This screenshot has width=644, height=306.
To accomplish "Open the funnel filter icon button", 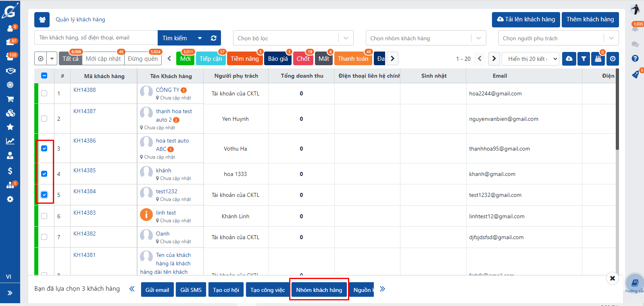I will pos(584,59).
